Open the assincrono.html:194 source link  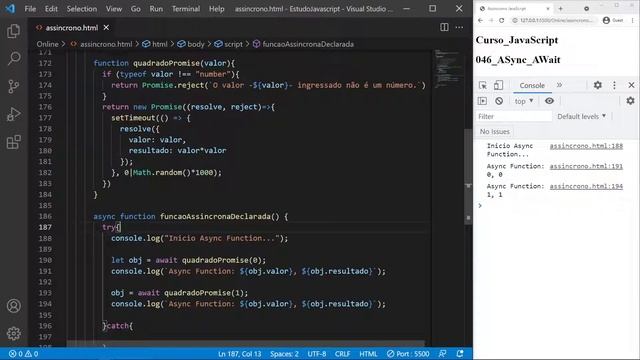point(586,186)
